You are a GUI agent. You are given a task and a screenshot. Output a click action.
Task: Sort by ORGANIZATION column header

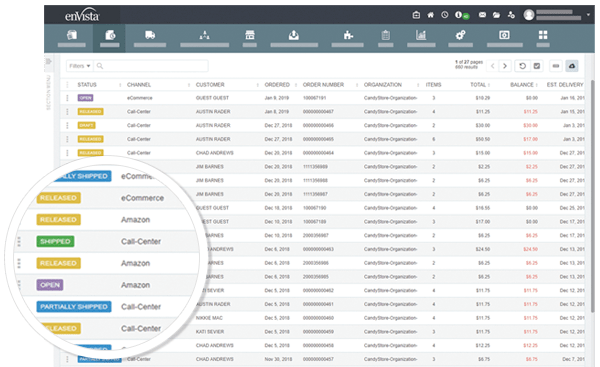click(x=383, y=85)
